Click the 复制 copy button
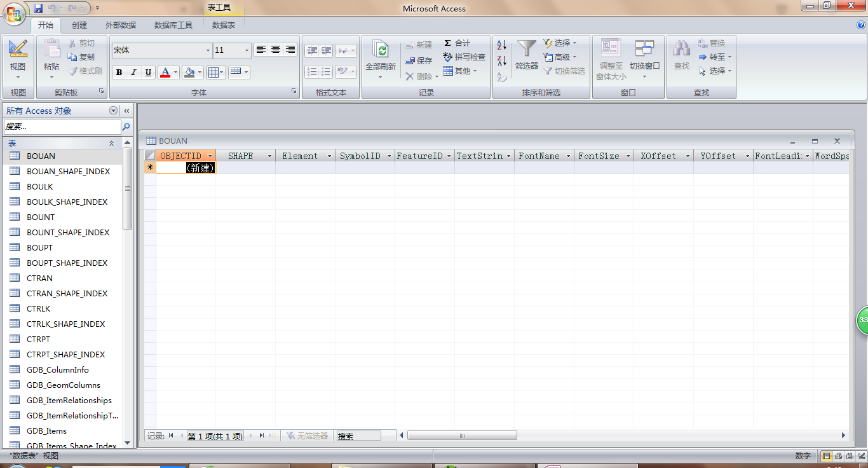The height and width of the screenshot is (468, 868). coord(81,57)
